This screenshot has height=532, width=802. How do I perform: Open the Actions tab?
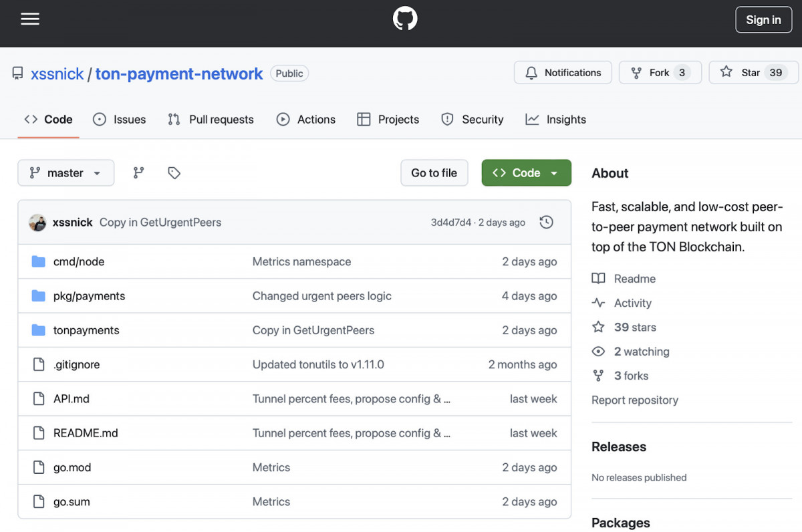point(306,120)
